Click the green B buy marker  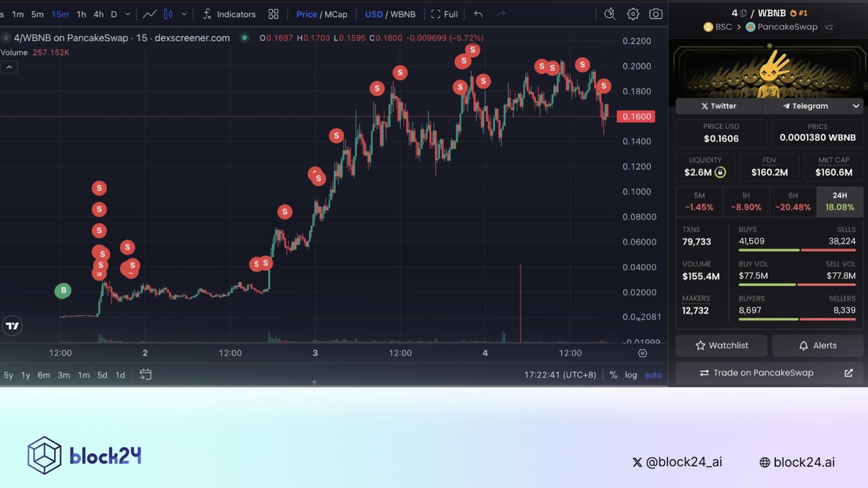click(63, 291)
